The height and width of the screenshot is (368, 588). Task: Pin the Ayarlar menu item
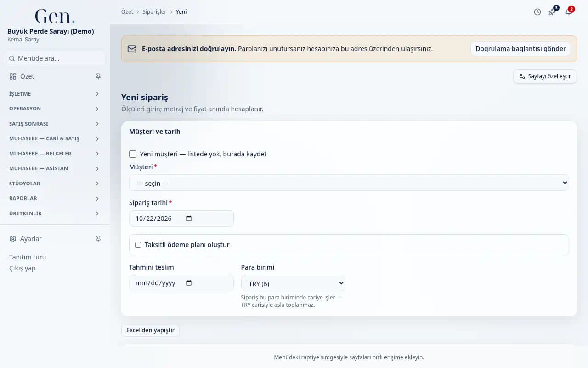pyautogui.click(x=98, y=239)
